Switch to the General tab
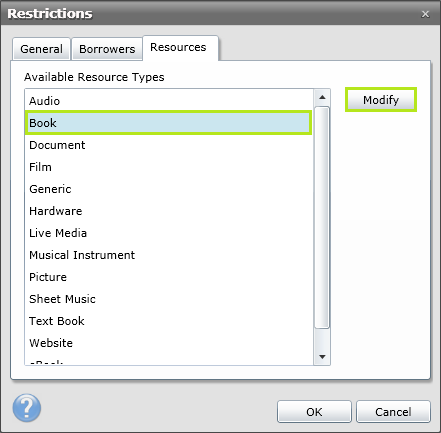This screenshot has width=441, height=433. point(41,49)
